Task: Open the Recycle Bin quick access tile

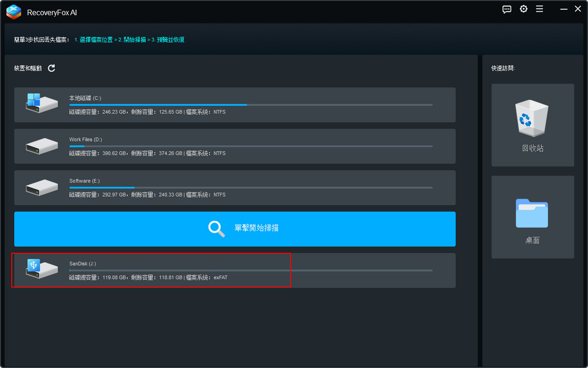Action: pos(533,125)
